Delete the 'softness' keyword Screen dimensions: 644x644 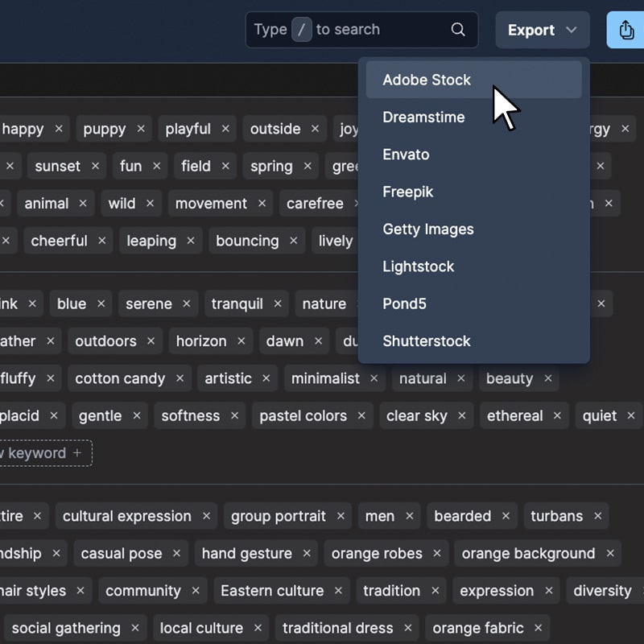(234, 415)
